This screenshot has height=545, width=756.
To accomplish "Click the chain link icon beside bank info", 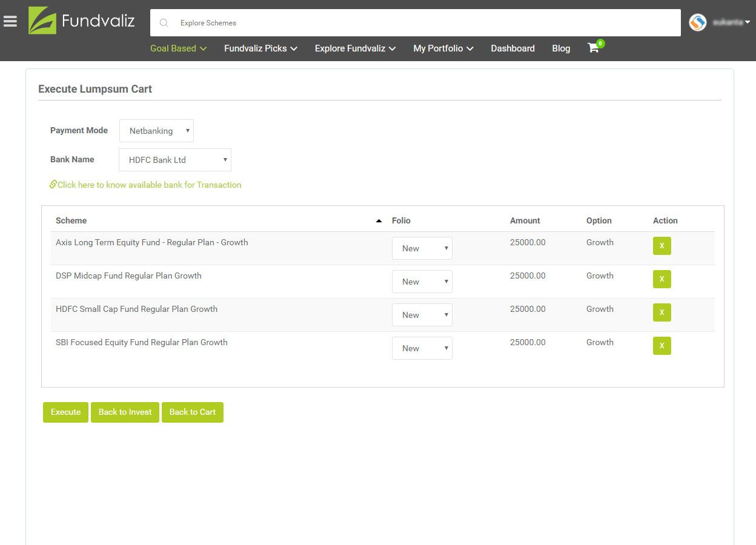I will 53,184.
